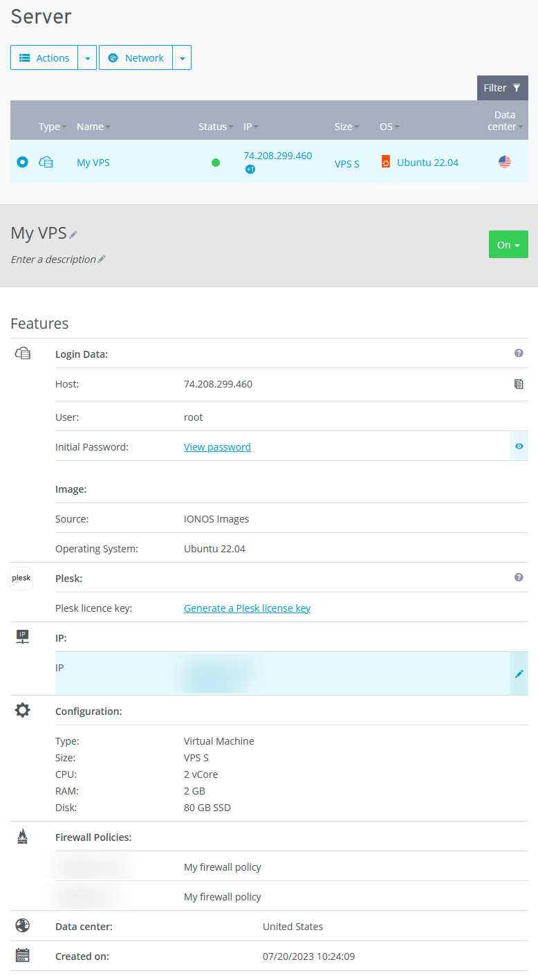Viewport: 538px width, 980px height.
Task: Click the View password link
Action: [x=217, y=446]
